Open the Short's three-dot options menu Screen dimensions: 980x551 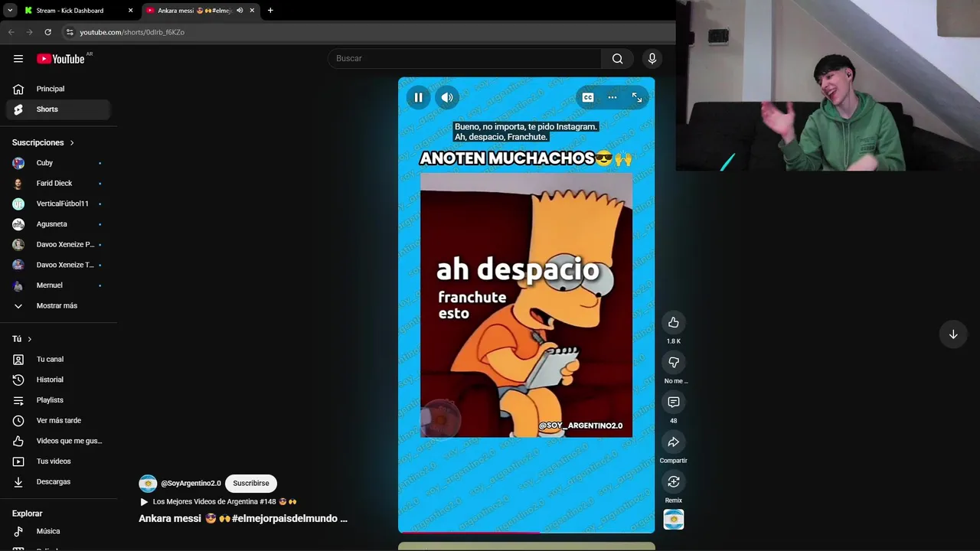(612, 97)
